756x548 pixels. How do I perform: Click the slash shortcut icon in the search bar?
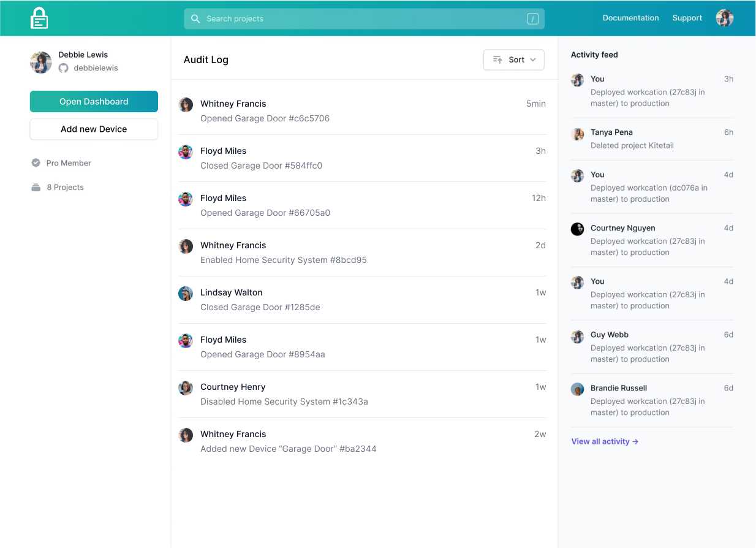[532, 18]
